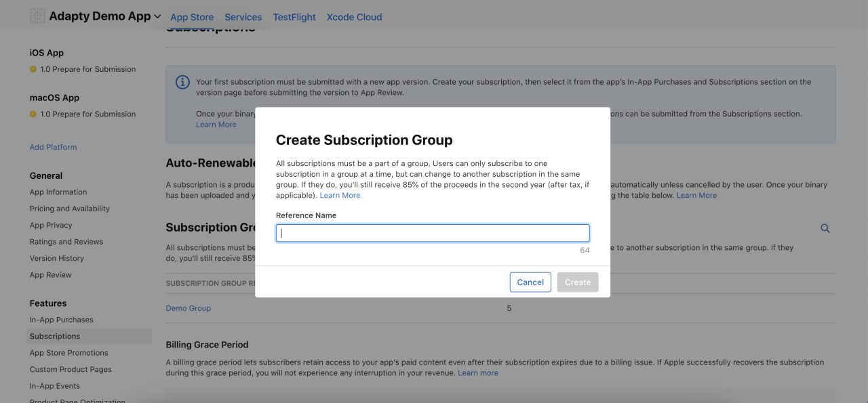868x403 pixels.
Task: Go to Pricing and Availability
Action: tap(69, 209)
